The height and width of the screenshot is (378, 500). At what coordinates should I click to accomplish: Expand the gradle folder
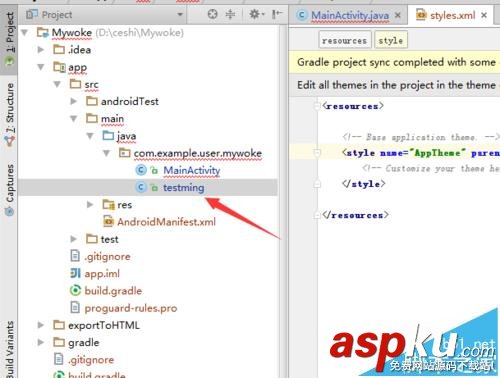[41, 342]
